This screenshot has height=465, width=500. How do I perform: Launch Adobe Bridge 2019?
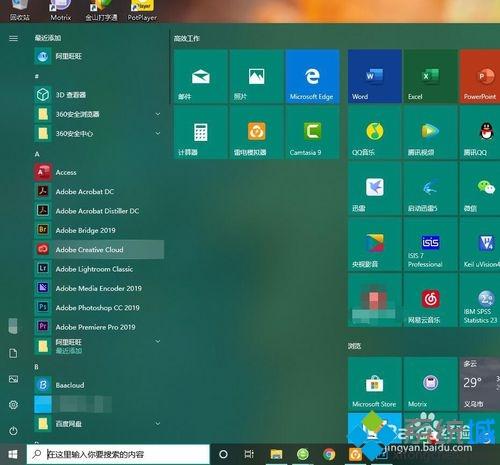click(x=99, y=230)
